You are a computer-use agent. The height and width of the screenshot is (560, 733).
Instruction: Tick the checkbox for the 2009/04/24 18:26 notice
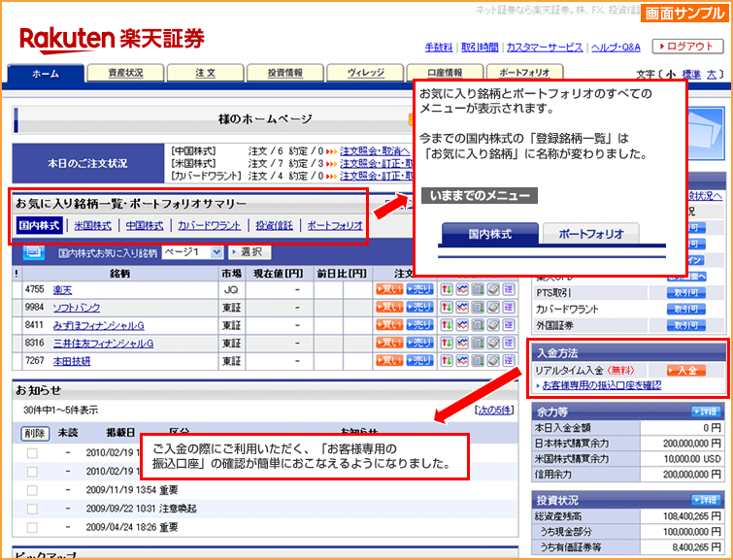(32, 527)
